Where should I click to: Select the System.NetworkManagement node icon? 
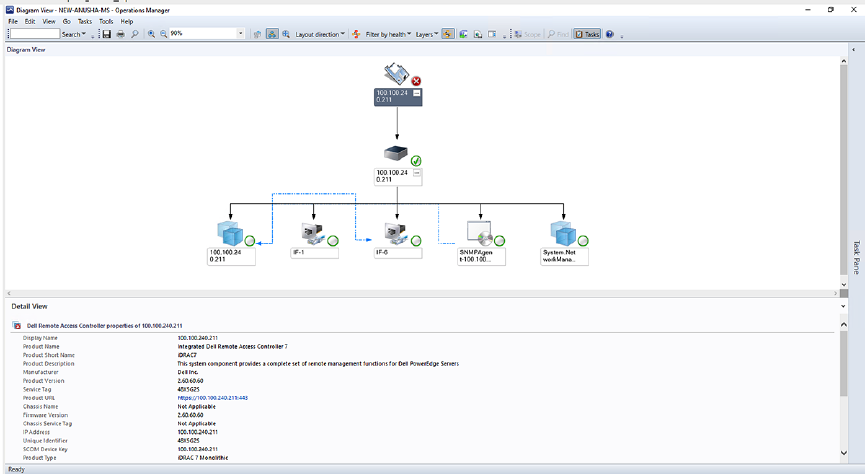(563, 233)
